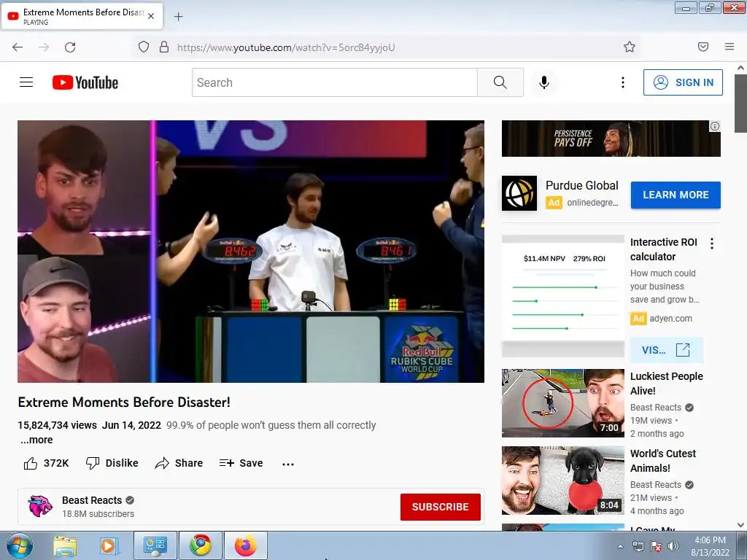747x560 pixels.
Task: Like the video with thumbs up
Action: pyautogui.click(x=46, y=463)
